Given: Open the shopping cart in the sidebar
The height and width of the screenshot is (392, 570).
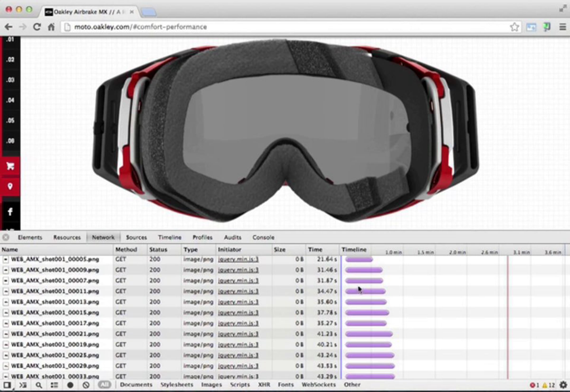Looking at the screenshot, I should point(10,166).
